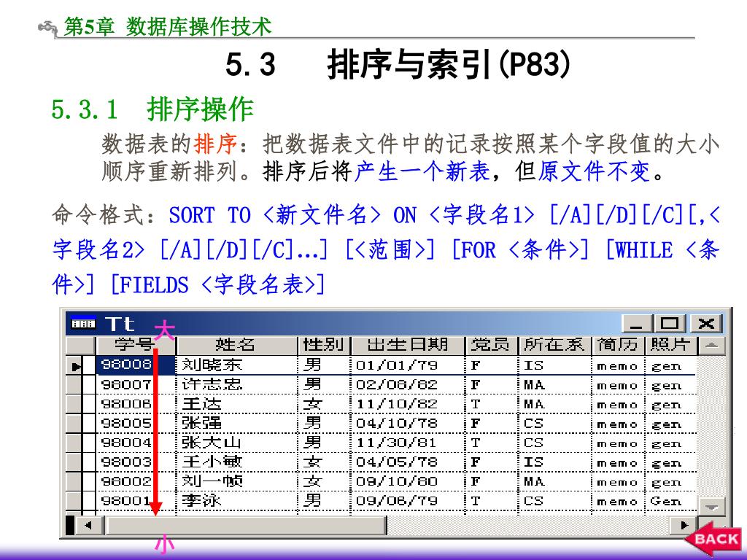The image size is (747, 560).
Task: Click department IS in row 98008
Action: (533, 366)
